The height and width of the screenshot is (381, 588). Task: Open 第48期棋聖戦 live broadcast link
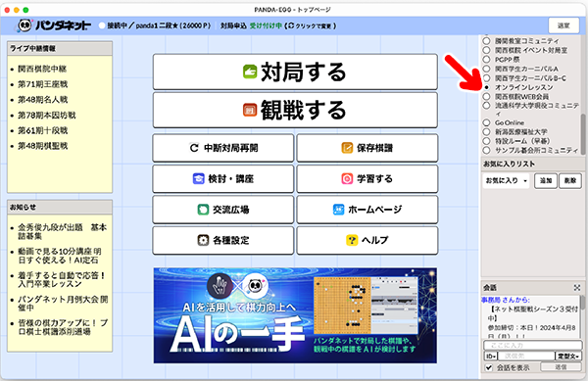point(43,146)
